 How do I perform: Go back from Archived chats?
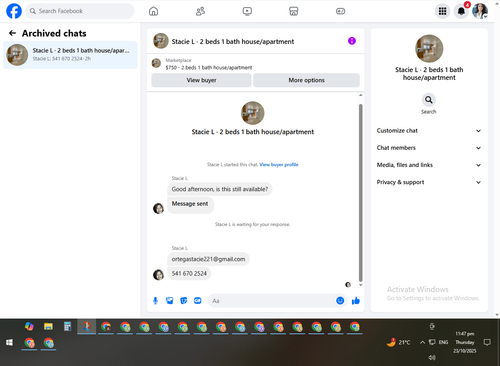[x=12, y=33]
